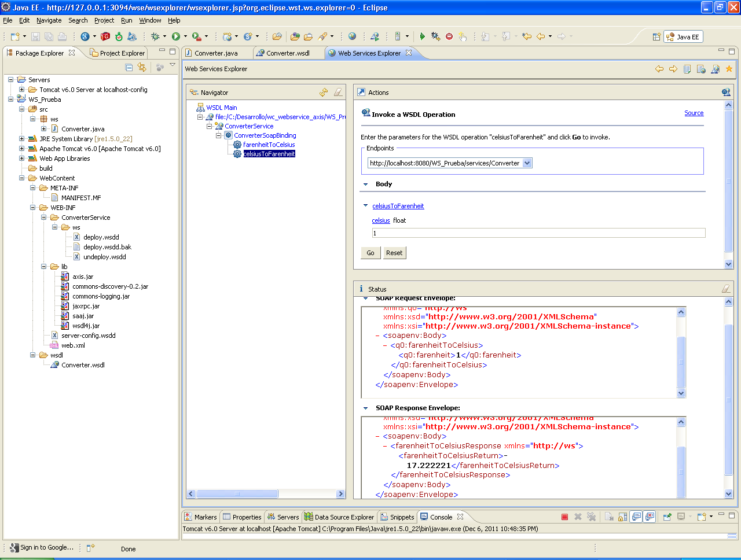Open the Source link
The image size is (741, 560).
pos(694,113)
